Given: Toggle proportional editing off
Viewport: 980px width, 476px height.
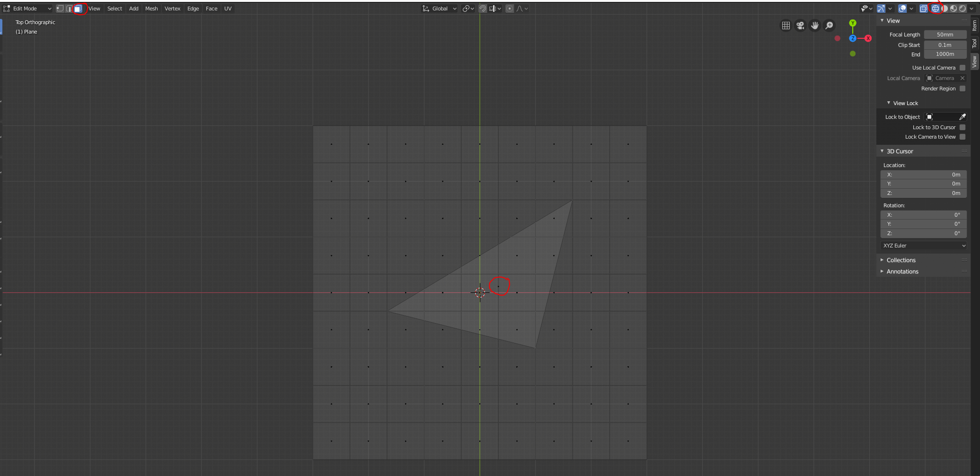Looking at the screenshot, I should tap(509, 8).
